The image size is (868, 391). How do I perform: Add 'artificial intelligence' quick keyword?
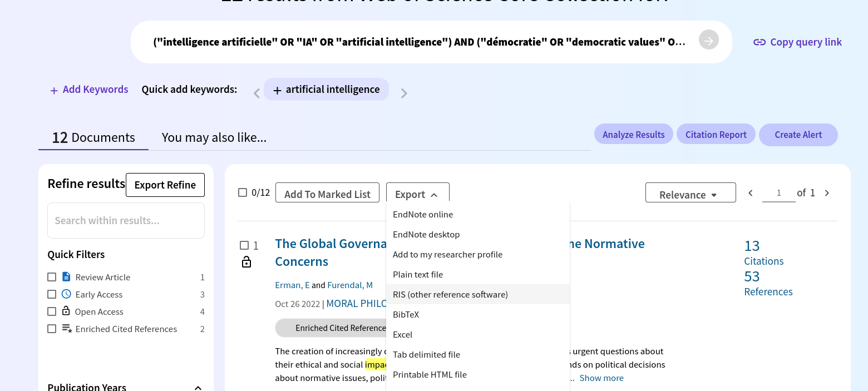pos(326,90)
